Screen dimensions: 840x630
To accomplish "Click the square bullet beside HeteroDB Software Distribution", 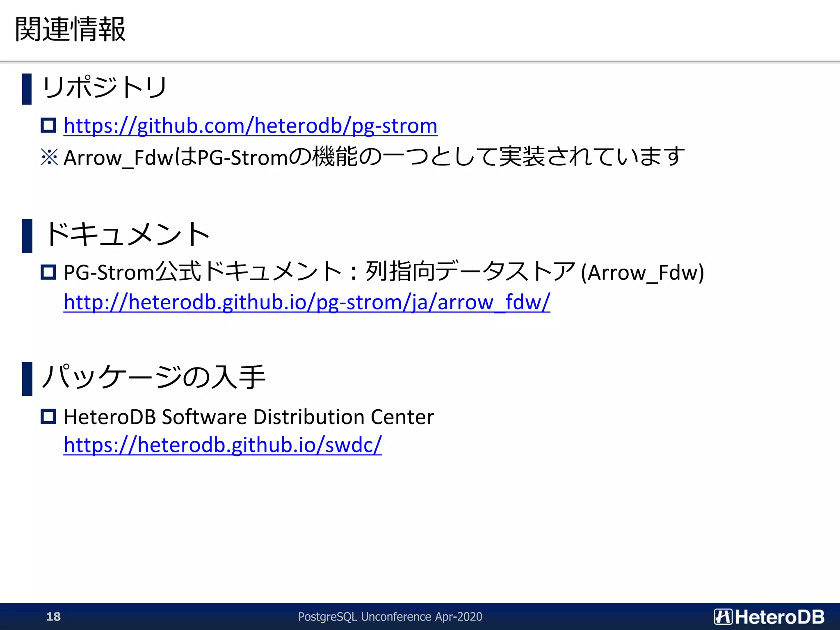I will pyautogui.click(x=48, y=417).
